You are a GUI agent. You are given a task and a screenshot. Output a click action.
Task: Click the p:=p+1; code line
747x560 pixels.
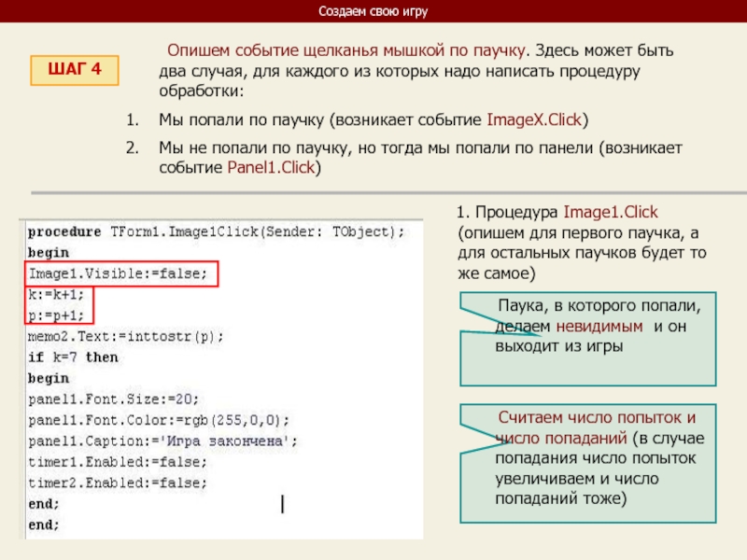[x=57, y=315]
